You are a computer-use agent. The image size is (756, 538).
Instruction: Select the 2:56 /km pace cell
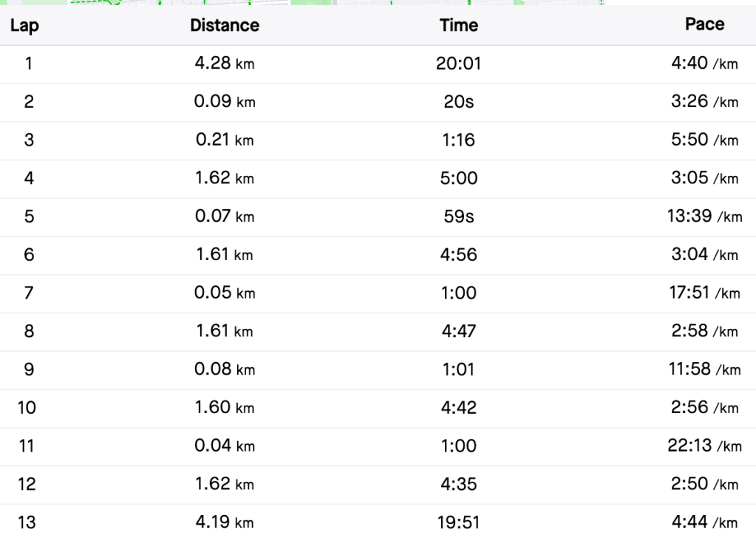pos(704,408)
